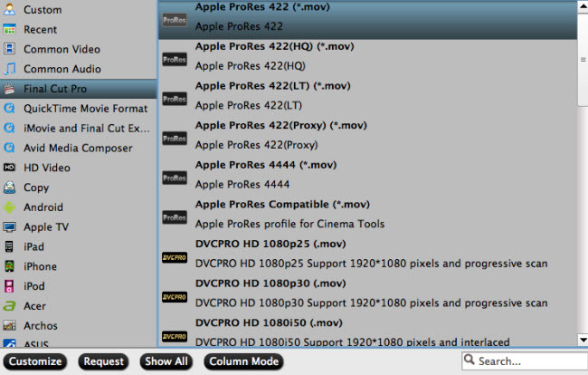588x375 pixels.
Task: Click the Archos category icon
Action: tap(9, 325)
